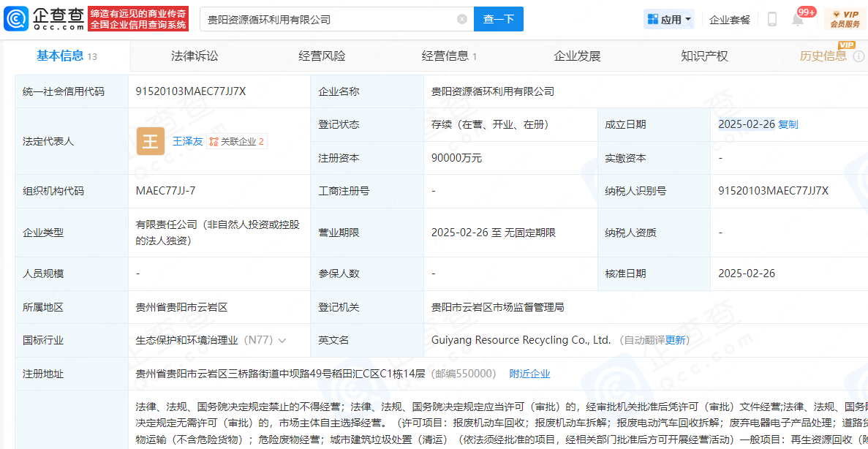Click the 关联企业 relation icon
The image size is (868, 449).
pyautogui.click(x=214, y=142)
